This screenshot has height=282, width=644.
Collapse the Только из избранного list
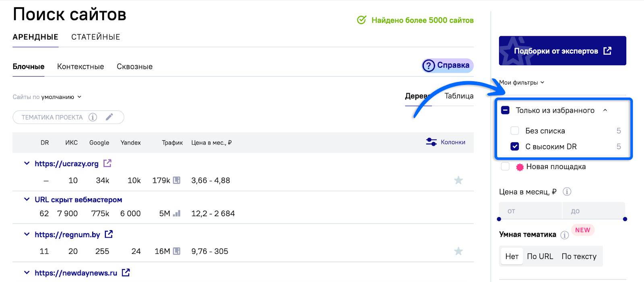(x=605, y=110)
